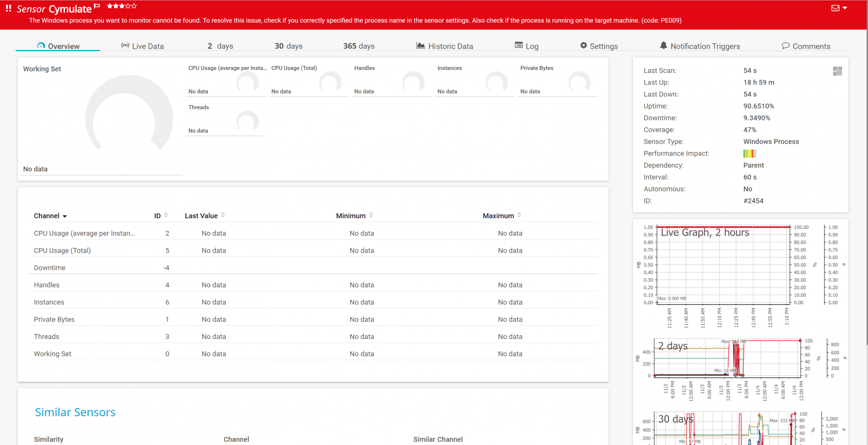Open the envelope ticket menu icon
The image size is (868, 445).
point(835,8)
